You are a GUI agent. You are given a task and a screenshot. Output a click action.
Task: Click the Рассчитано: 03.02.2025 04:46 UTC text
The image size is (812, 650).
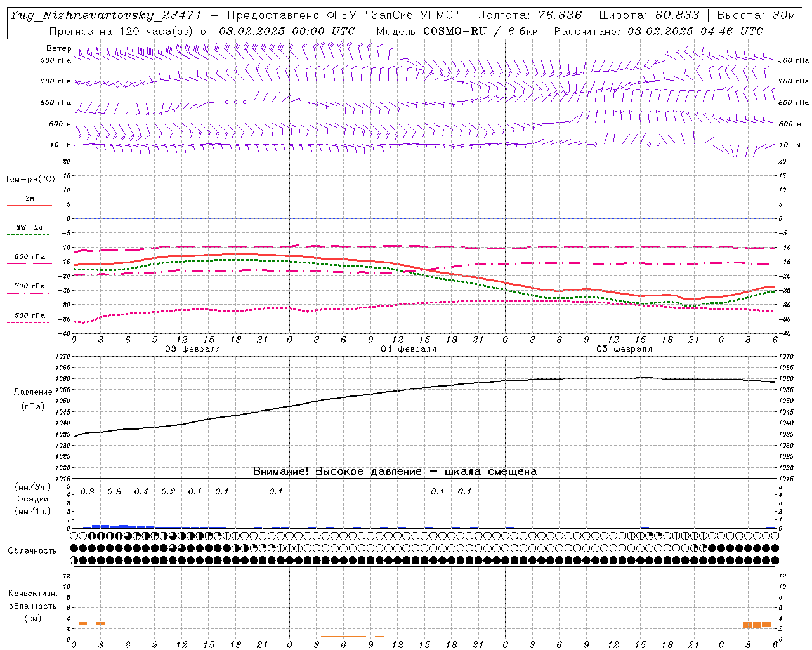658,31
